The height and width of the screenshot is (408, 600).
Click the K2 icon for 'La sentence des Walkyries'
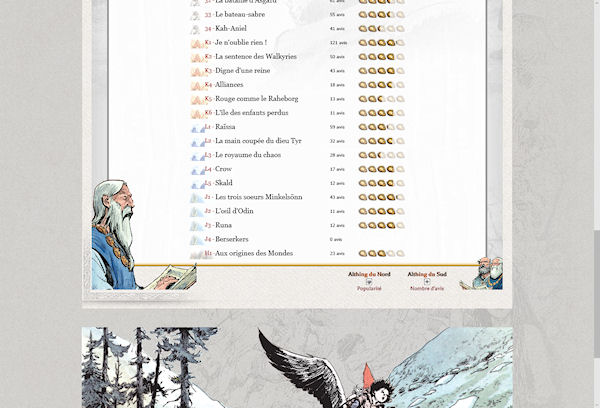pyautogui.click(x=197, y=57)
